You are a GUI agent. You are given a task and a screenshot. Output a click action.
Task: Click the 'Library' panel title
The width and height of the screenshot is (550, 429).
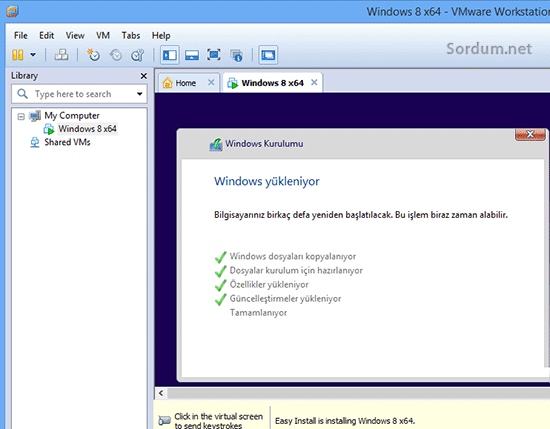click(24, 76)
